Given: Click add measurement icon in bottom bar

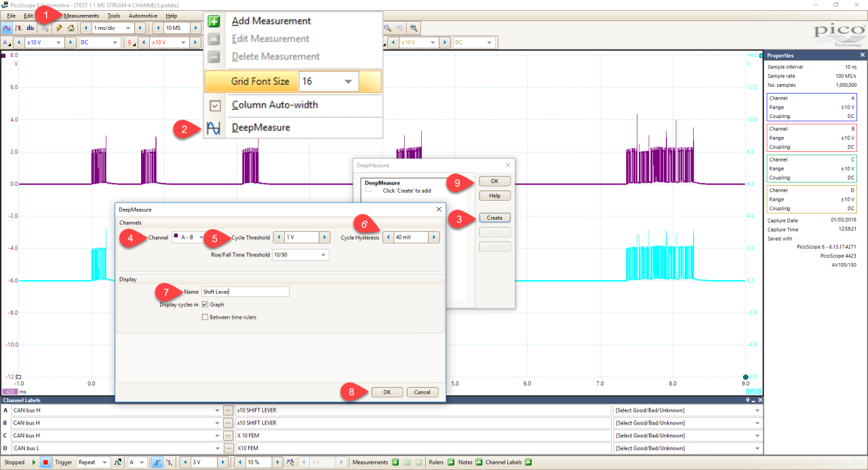Looking at the screenshot, I should coord(395,463).
